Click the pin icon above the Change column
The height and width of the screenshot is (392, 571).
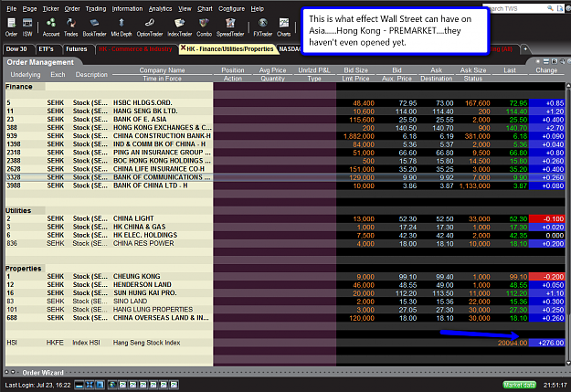tap(562, 61)
